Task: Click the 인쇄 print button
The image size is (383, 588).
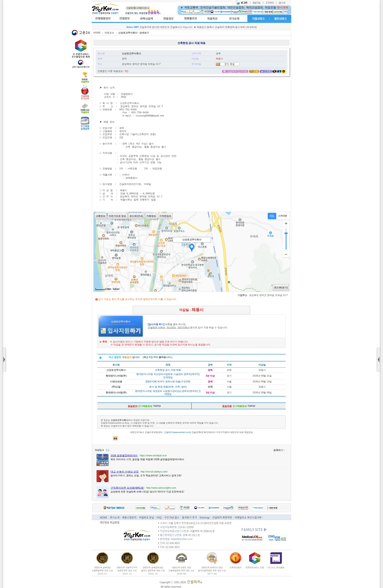Action: click(x=254, y=71)
